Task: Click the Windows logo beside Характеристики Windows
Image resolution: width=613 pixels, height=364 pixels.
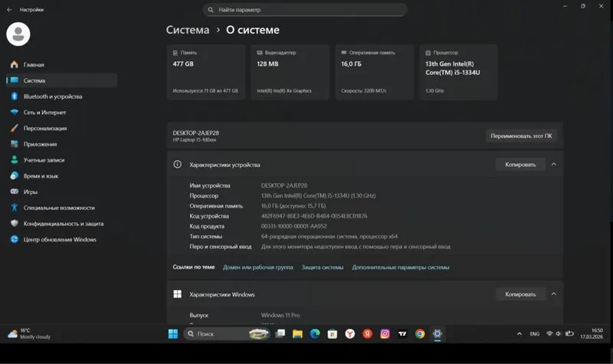Action: tap(177, 294)
